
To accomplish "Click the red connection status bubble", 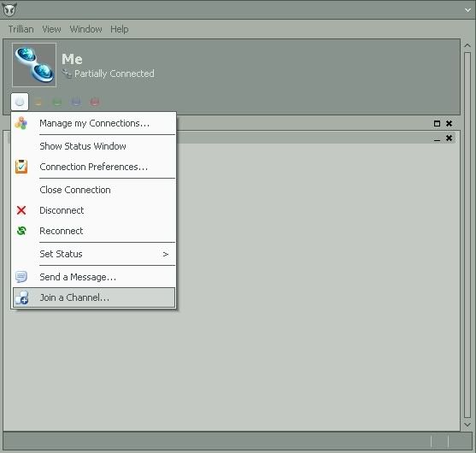I will pyautogui.click(x=95, y=102).
